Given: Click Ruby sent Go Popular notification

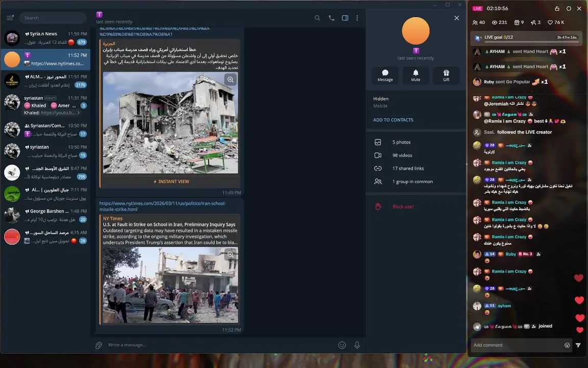Looking at the screenshot, I should pyautogui.click(x=510, y=82).
